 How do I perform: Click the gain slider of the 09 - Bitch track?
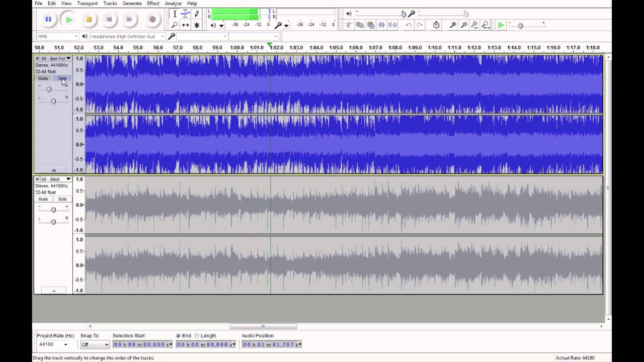53,210
